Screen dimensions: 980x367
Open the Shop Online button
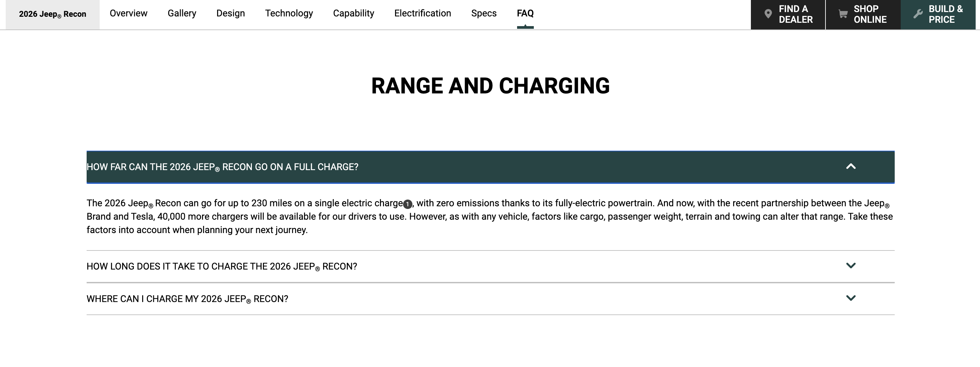coord(863,14)
